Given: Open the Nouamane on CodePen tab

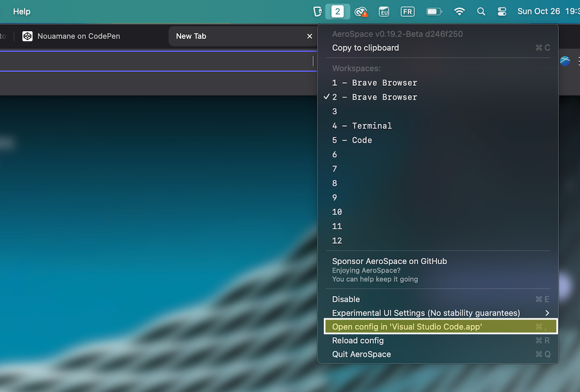Looking at the screenshot, I should [78, 37].
